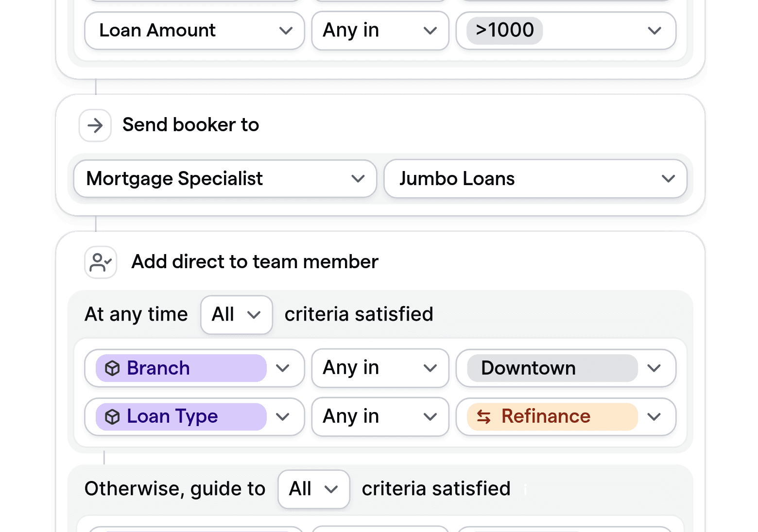Click the info icon after criteria satisfied
Screen dimensions: 758x532
[x=525, y=490]
